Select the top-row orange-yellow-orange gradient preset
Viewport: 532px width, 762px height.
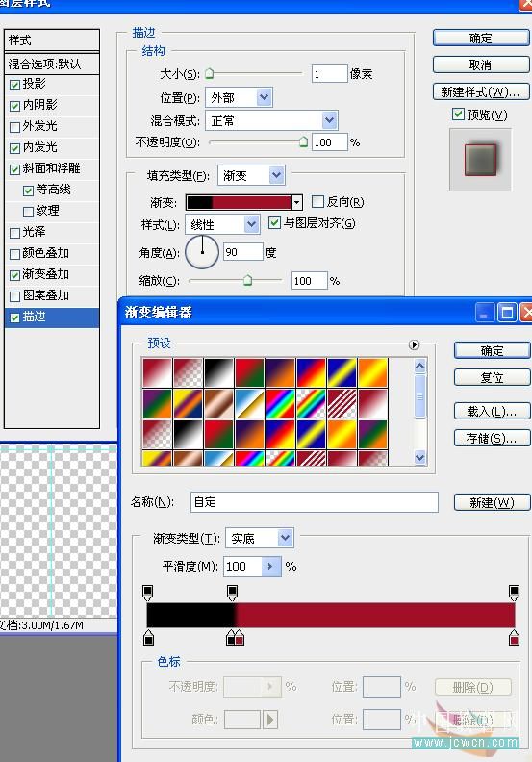tap(372, 372)
